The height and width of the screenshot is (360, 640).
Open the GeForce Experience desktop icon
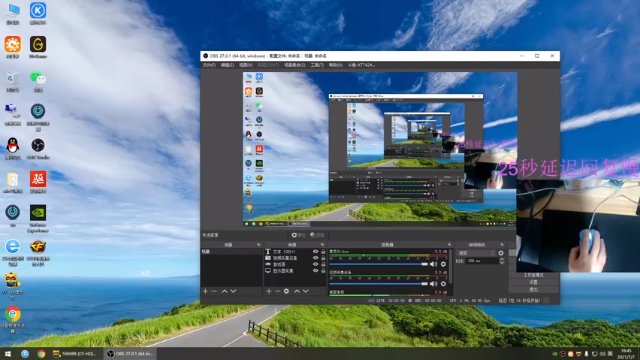(38, 219)
